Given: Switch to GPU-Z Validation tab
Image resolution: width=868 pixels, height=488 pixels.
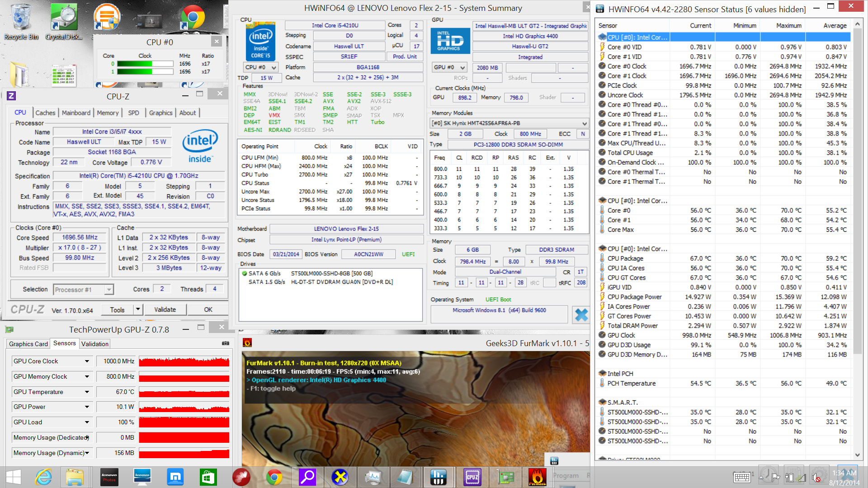Looking at the screenshot, I should click(x=95, y=344).
